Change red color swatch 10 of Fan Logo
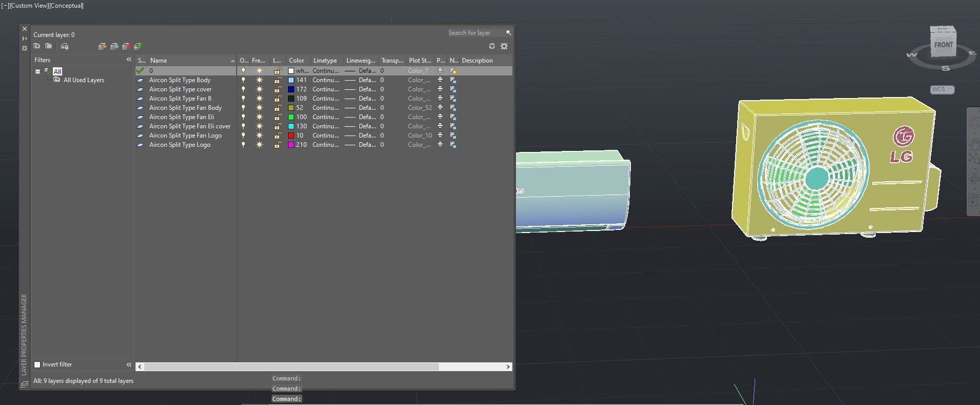The image size is (980, 405). (291, 136)
